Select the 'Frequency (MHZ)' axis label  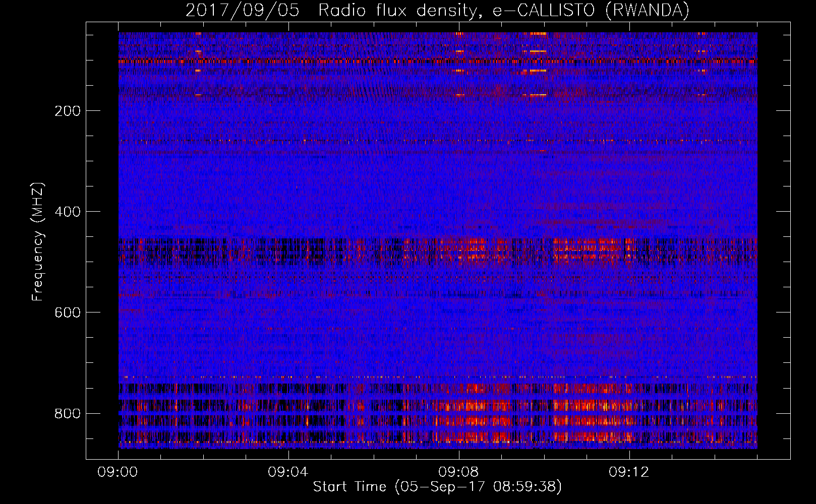tap(38, 242)
